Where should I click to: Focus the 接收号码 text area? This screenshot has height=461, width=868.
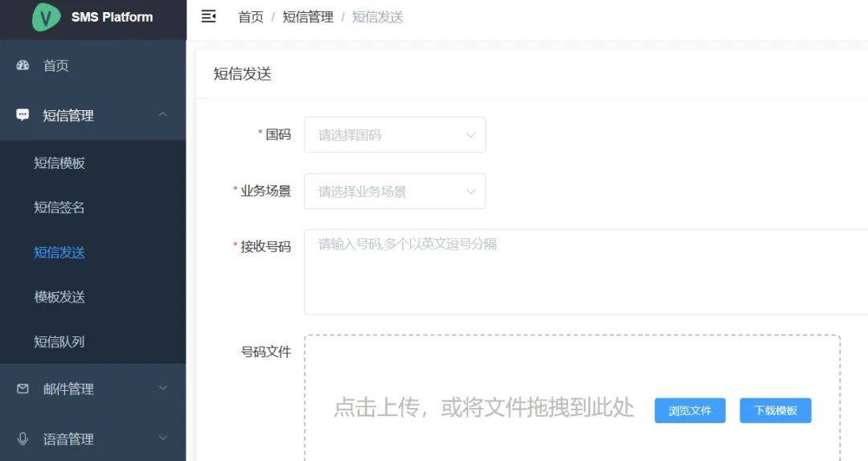586,272
